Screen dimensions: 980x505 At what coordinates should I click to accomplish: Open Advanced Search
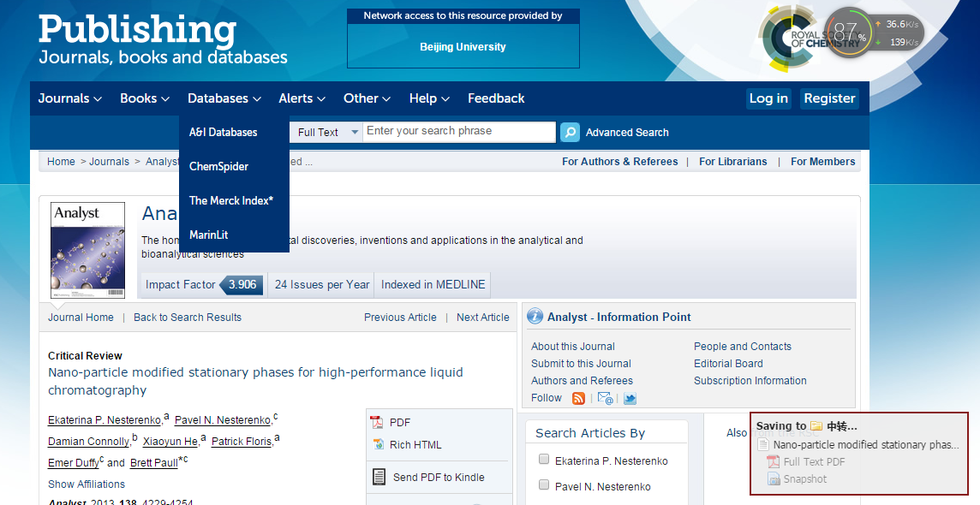tap(627, 133)
